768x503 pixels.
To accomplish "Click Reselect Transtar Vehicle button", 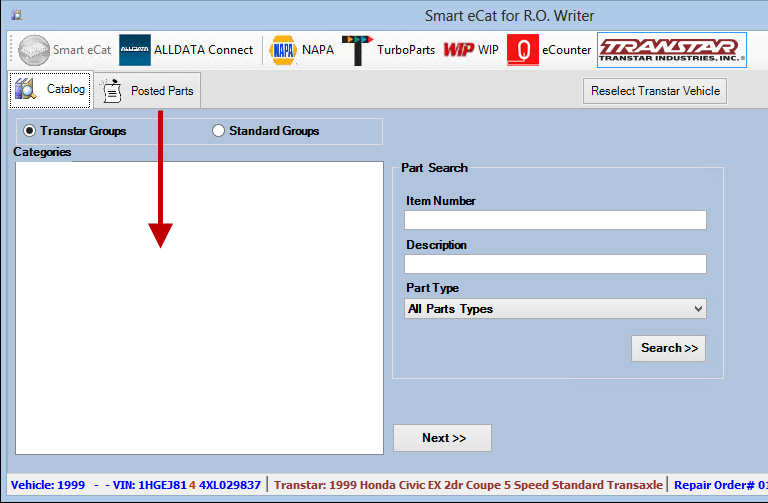I will 655,90.
